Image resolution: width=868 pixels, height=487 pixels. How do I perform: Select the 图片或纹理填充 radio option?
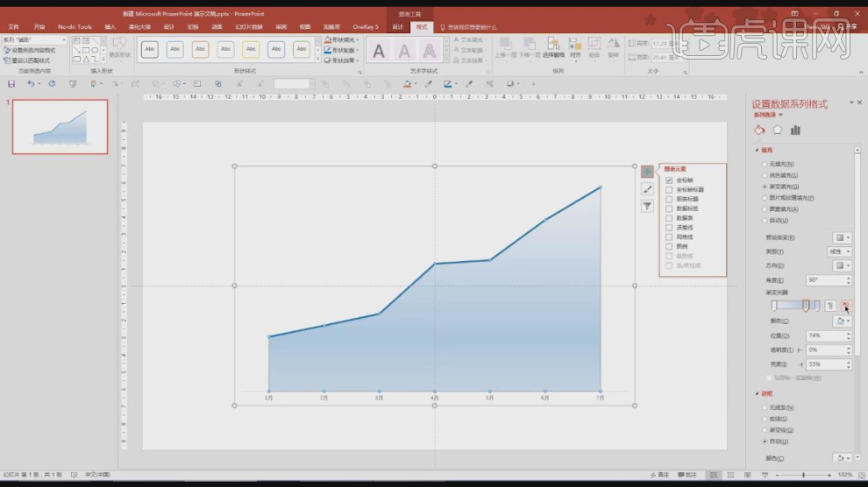coord(765,198)
